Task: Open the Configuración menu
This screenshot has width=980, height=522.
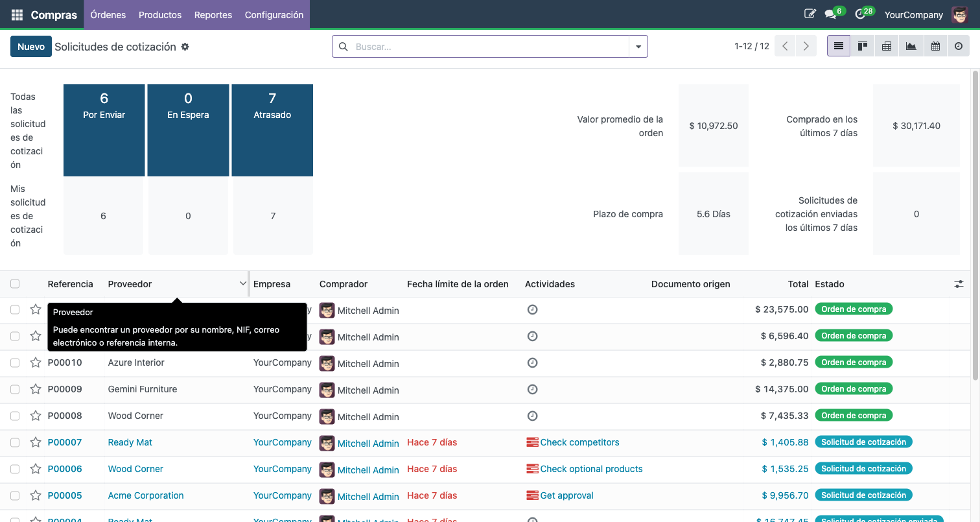Action: pyautogui.click(x=274, y=14)
